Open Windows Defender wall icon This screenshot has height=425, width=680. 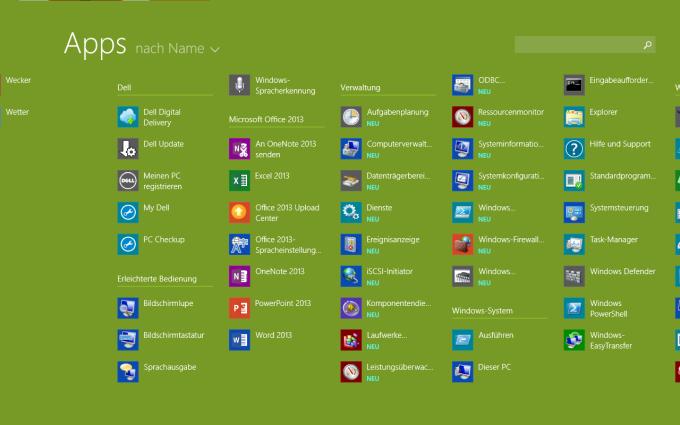[x=574, y=276]
